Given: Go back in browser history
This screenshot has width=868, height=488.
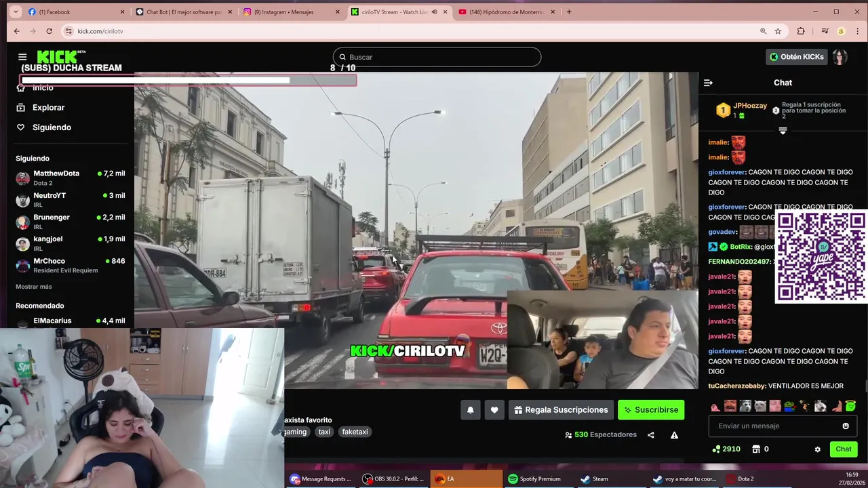Looking at the screenshot, I should tap(17, 31).
